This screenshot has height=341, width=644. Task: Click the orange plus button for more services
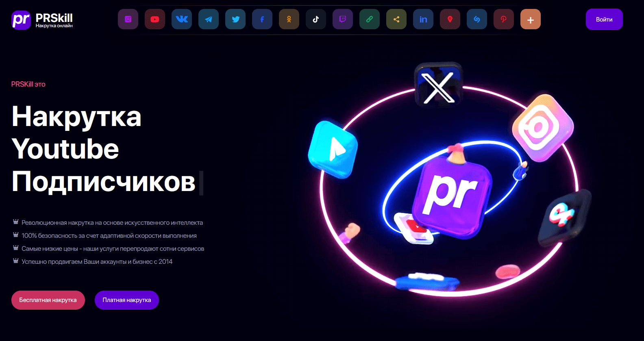pos(531,19)
